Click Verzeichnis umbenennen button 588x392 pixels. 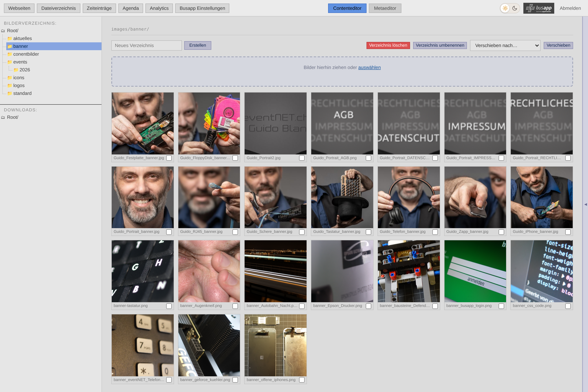[x=440, y=45]
